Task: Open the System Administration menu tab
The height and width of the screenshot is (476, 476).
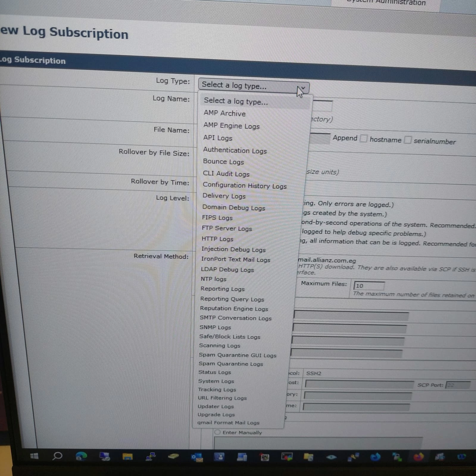Action: 387,3
